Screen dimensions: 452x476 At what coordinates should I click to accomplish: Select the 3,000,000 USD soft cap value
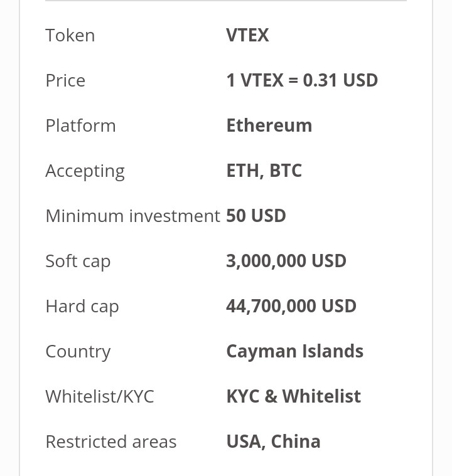coord(286,261)
